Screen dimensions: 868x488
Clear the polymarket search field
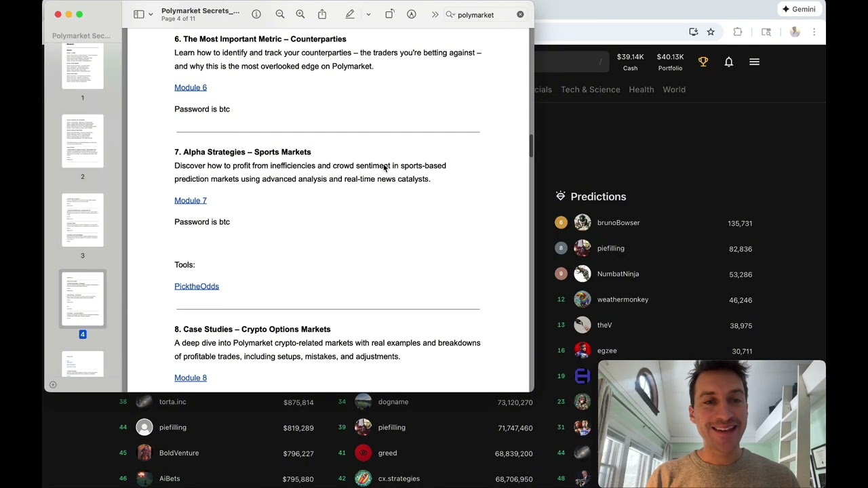(520, 14)
